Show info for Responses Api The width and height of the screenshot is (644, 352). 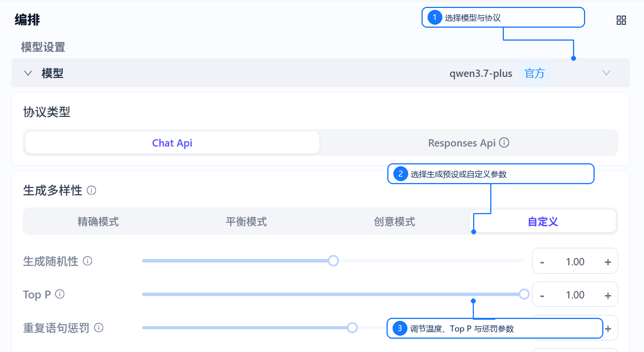coord(504,142)
